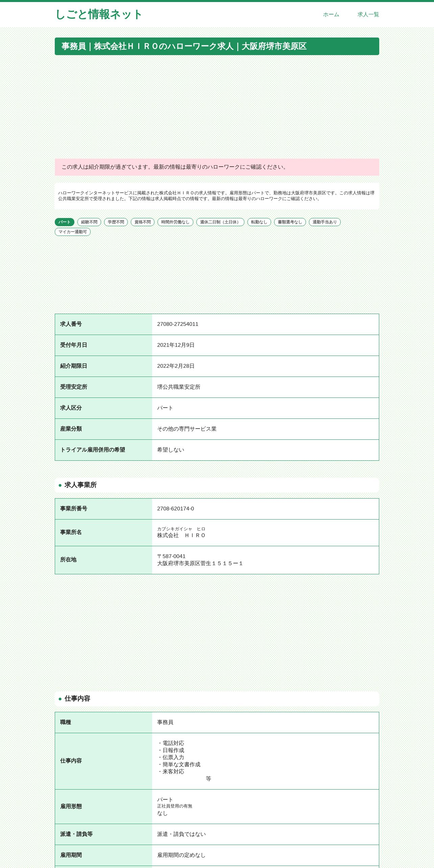
Task: Click 事務員 in the 職種 row
Action: pyautogui.click(x=165, y=722)
